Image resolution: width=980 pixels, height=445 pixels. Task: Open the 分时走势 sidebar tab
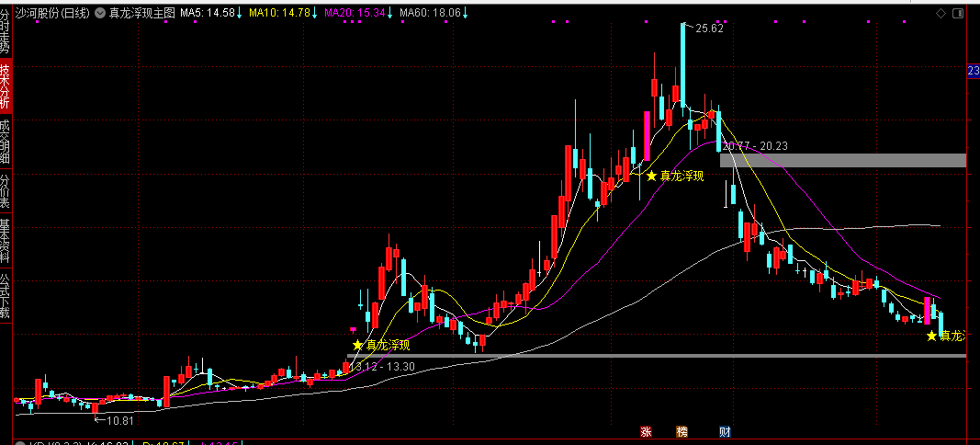(x=6, y=29)
